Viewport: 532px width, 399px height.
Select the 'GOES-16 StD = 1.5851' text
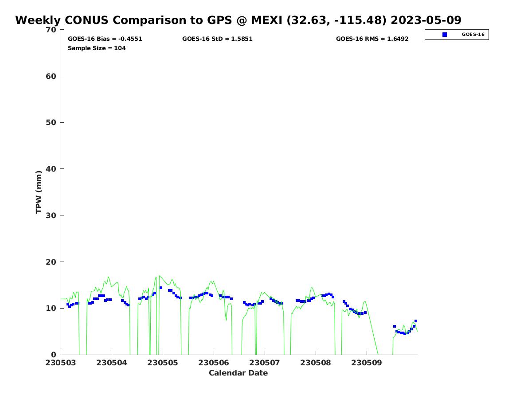coord(217,39)
